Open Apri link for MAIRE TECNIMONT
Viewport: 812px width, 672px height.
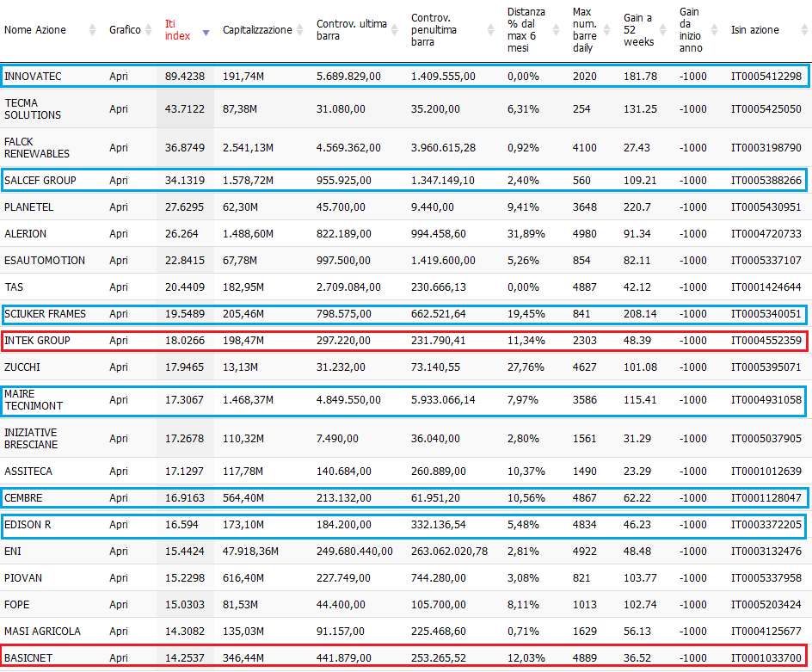pyautogui.click(x=119, y=400)
